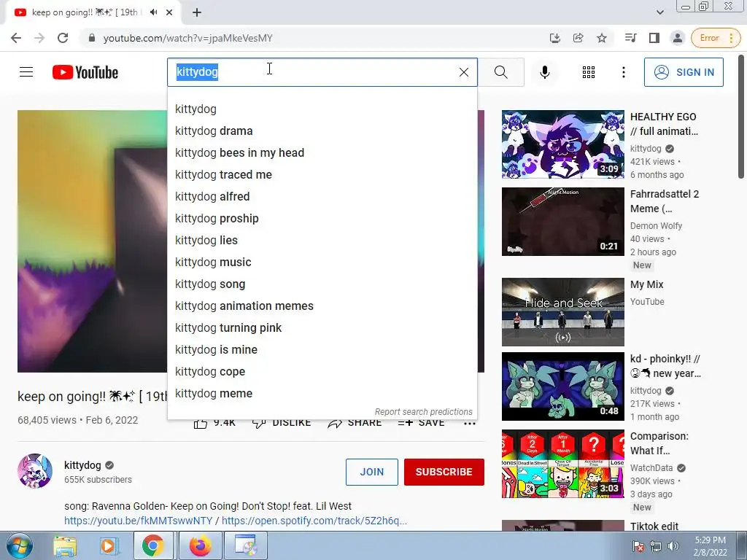Screen dimensions: 747x560
Task: Select the 'kittydog cope' suggestion
Action: 322,372
